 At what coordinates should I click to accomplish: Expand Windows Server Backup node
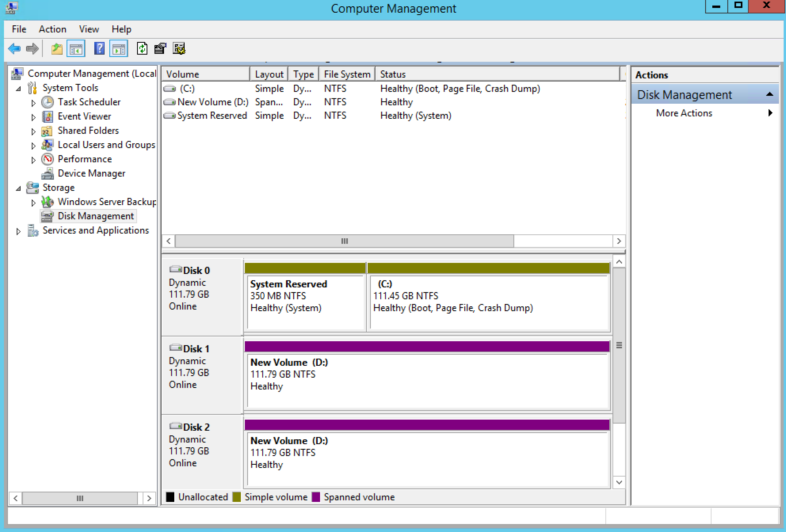33,203
